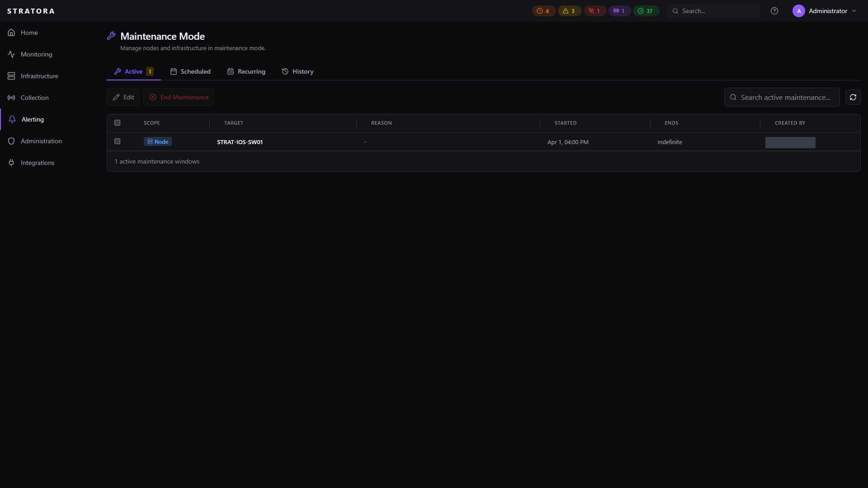Click the Indefinite ends cell
868x488 pixels.
pyautogui.click(x=670, y=142)
